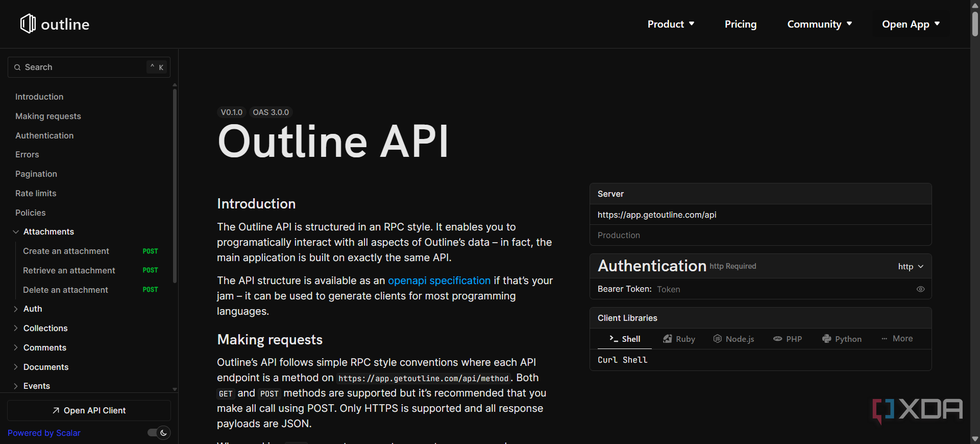
Task: Go to Rate limits in sidebar
Action: pyautogui.click(x=36, y=194)
